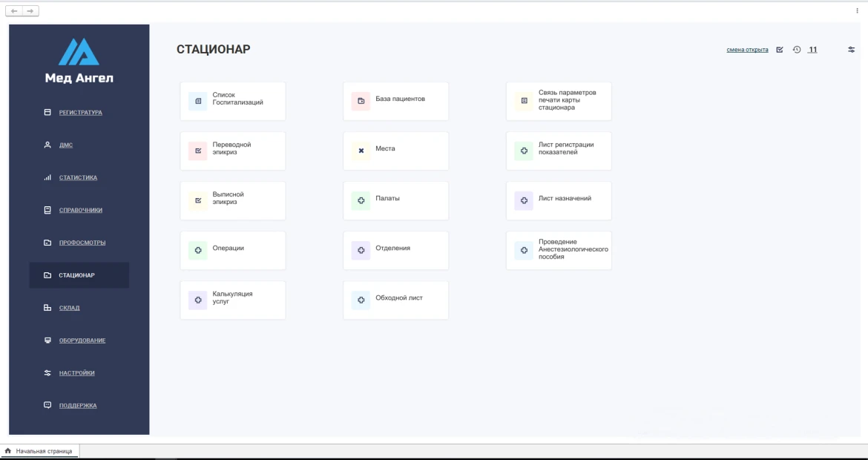Click the Справочники book icon
The height and width of the screenshot is (460, 868).
pos(47,210)
